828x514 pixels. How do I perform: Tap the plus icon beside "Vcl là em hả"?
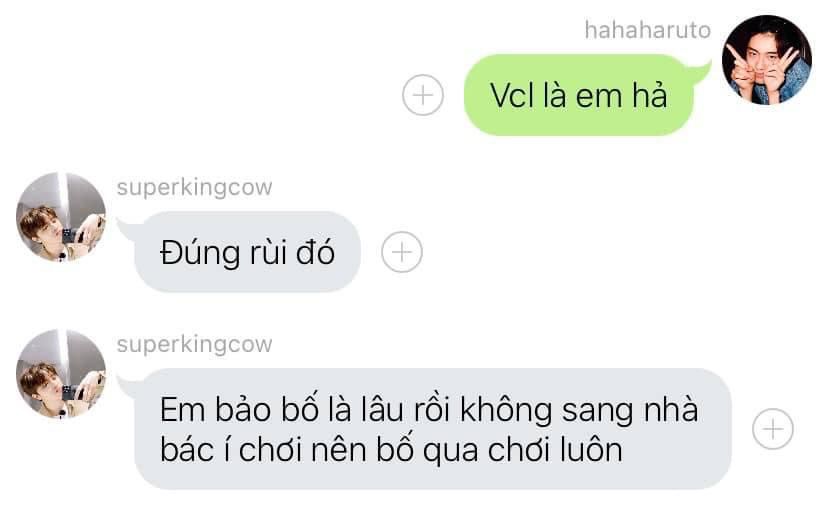(422, 95)
